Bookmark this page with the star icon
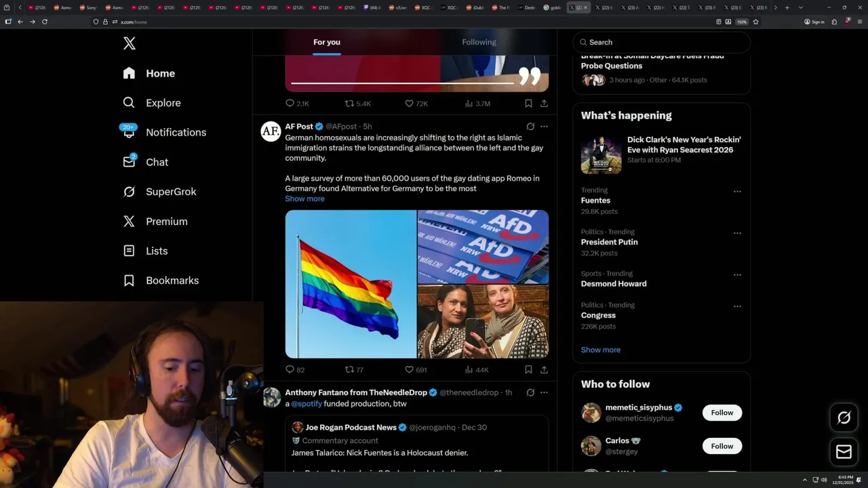The height and width of the screenshot is (488, 868). pos(755,22)
